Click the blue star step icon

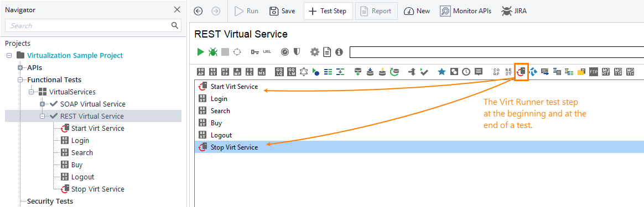click(442, 72)
